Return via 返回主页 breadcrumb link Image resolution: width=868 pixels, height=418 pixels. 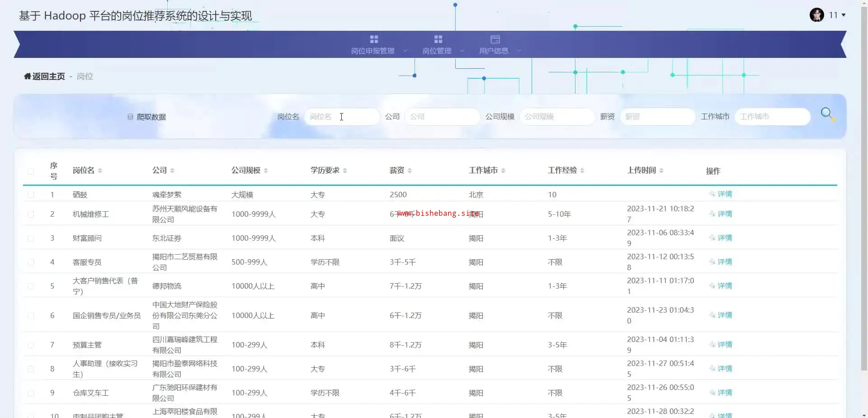(x=48, y=76)
